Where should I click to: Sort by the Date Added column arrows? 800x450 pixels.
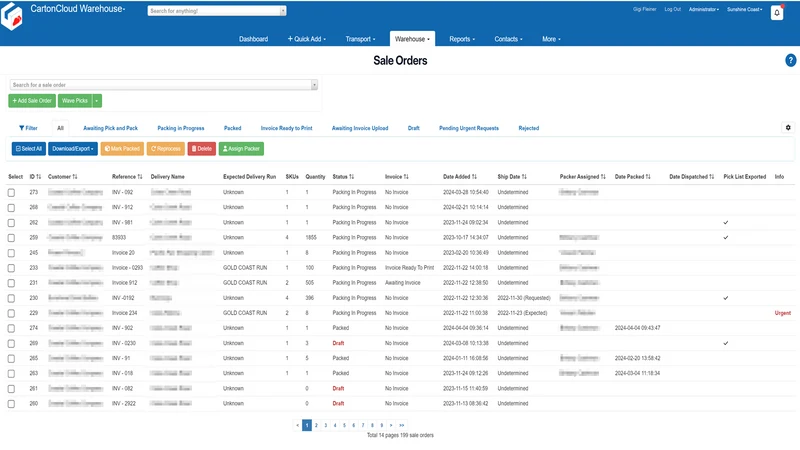click(x=474, y=177)
